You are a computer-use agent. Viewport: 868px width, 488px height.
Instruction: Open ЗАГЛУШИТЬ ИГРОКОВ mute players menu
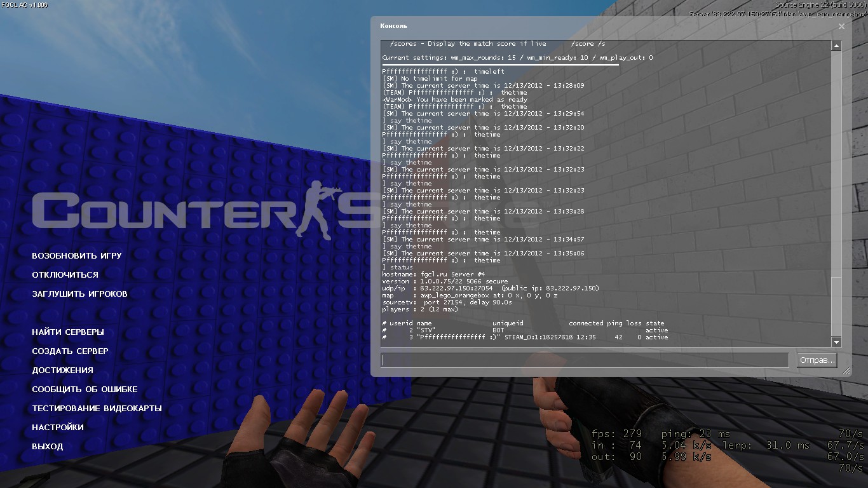(80, 294)
